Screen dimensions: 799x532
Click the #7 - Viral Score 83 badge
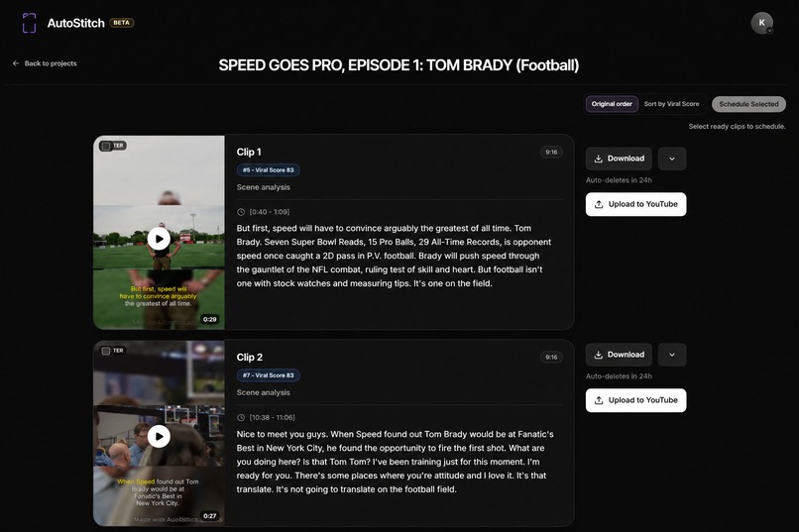pyautogui.click(x=268, y=375)
